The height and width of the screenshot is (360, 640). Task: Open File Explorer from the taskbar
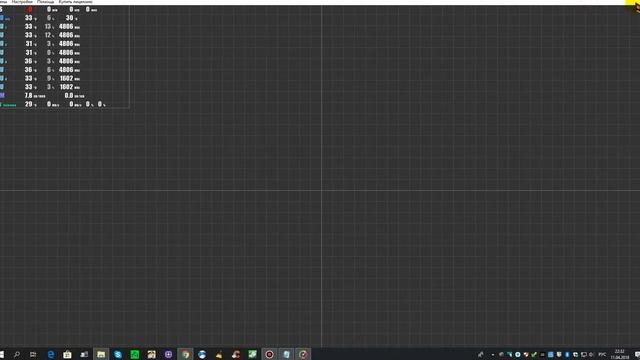[x=101, y=354]
